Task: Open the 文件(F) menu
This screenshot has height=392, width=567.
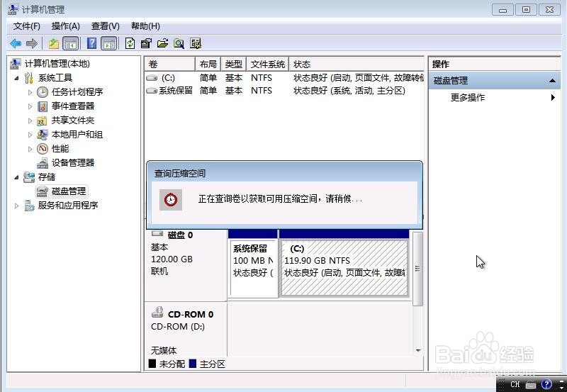Action: click(x=26, y=26)
